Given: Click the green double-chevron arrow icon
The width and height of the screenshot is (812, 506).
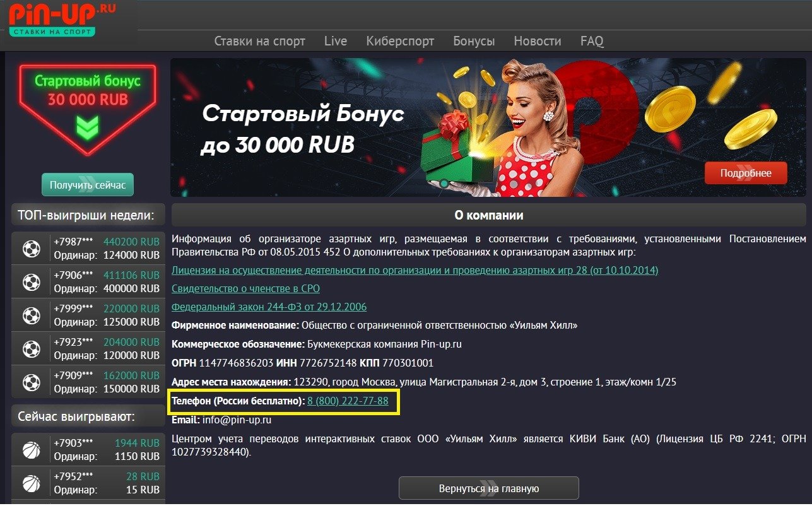Looking at the screenshot, I should (x=88, y=128).
